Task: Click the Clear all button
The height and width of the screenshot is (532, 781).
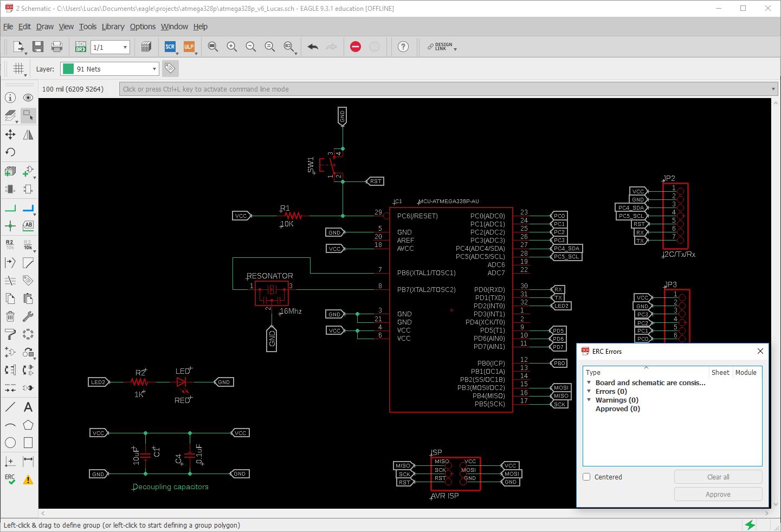Action: [x=718, y=477]
